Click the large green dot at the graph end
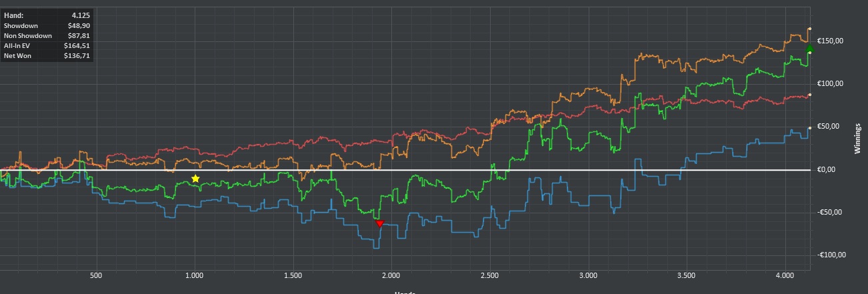Image resolution: width=868 pixels, height=294 pixels. (x=810, y=50)
